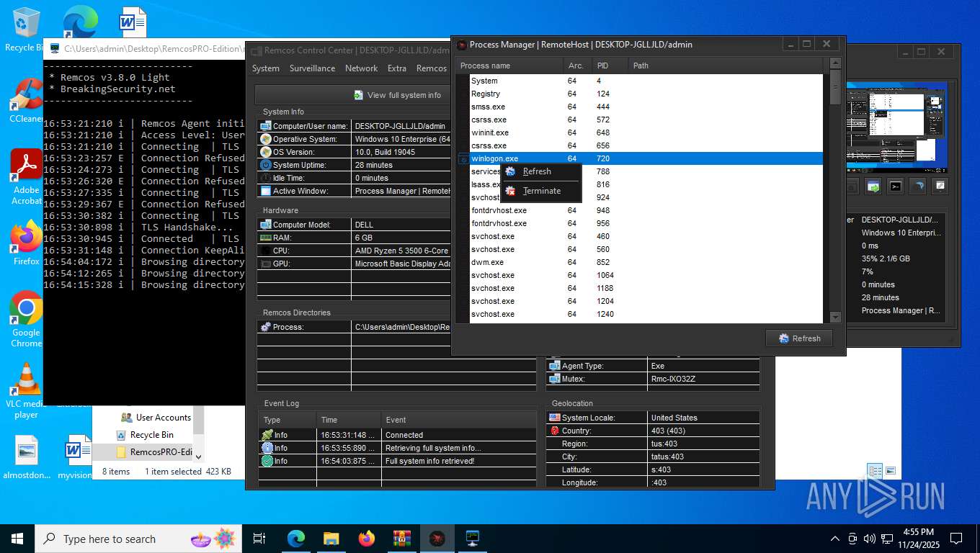Screen dimensions: 980x553
Task: Click the Mutex icon in the agent info
Action: [x=555, y=379]
